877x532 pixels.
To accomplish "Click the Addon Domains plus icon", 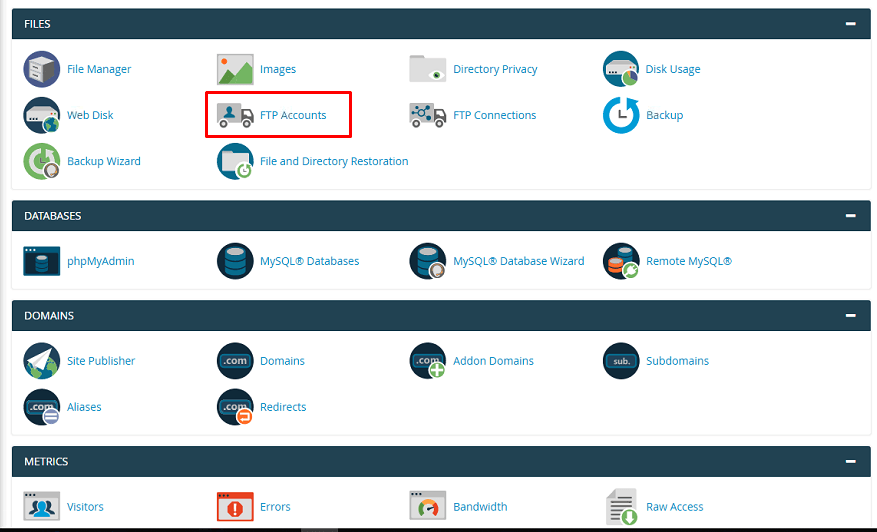I will [428, 361].
